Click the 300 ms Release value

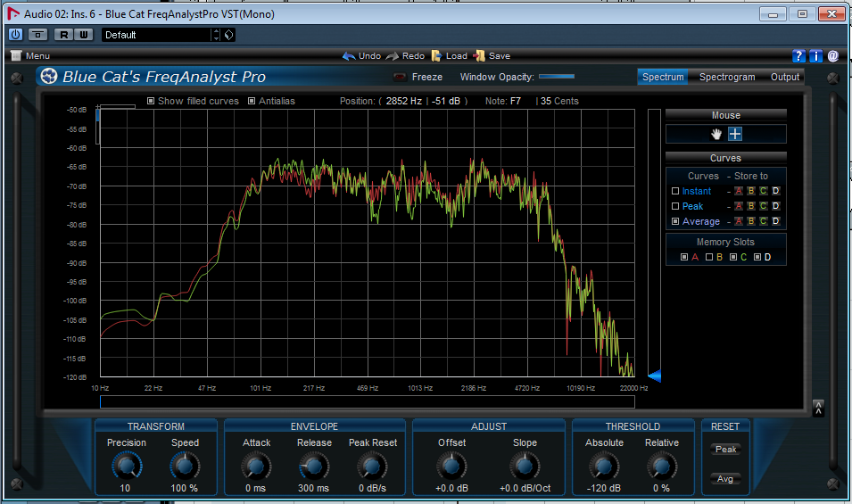[x=313, y=488]
